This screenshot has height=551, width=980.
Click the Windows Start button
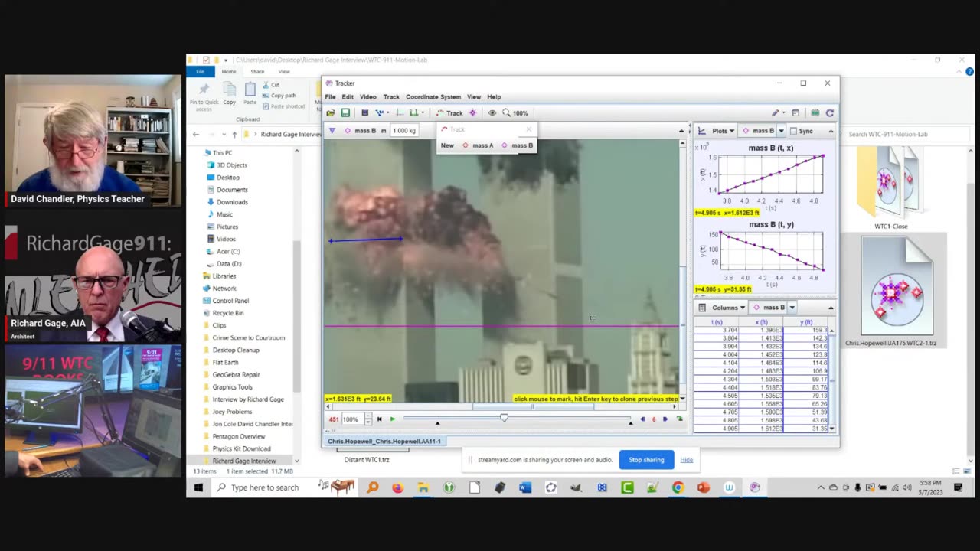(198, 487)
